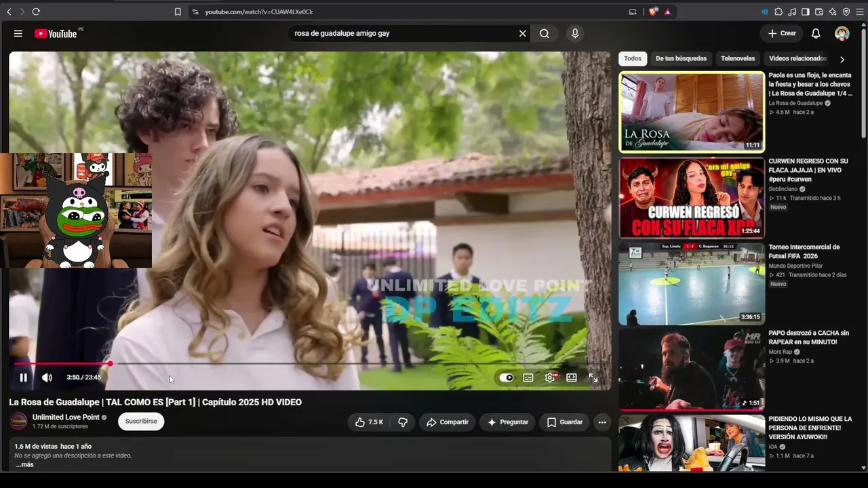Select the Videos relacionados chip
Viewport: 868px width, 488px height.
pos(797,59)
